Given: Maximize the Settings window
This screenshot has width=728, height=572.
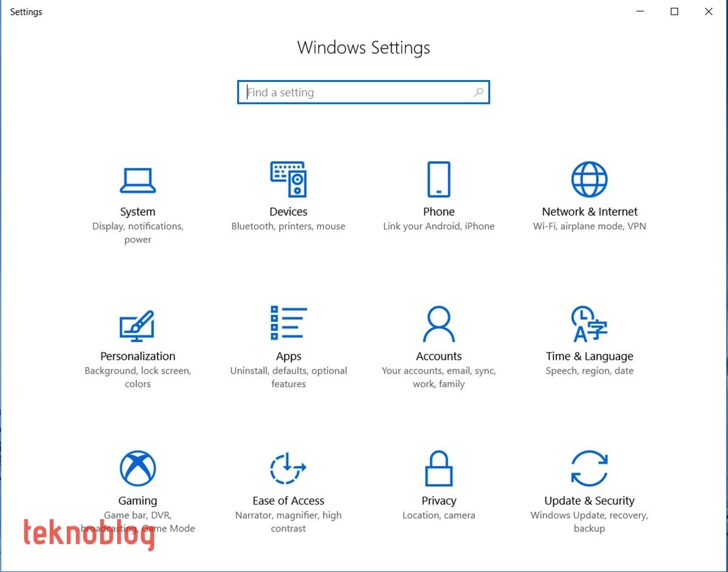Looking at the screenshot, I should click(x=674, y=12).
